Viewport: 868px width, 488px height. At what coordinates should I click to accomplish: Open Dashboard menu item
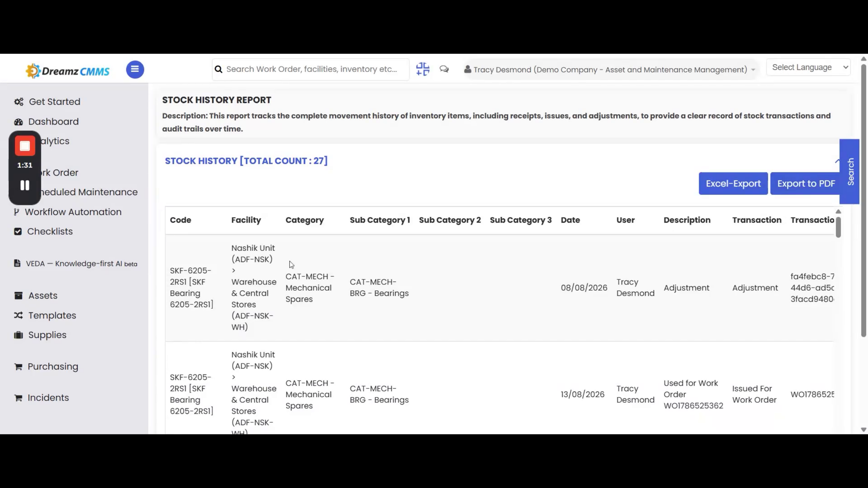pos(54,121)
